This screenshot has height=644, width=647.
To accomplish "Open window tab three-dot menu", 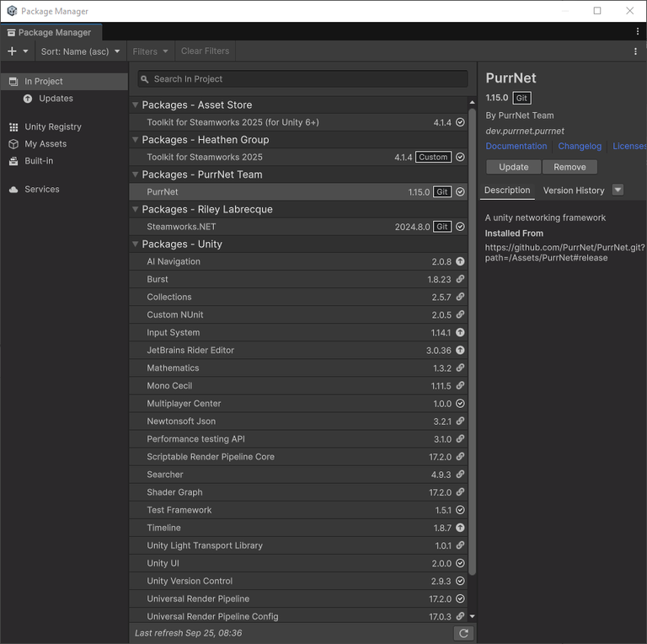I will [638, 31].
